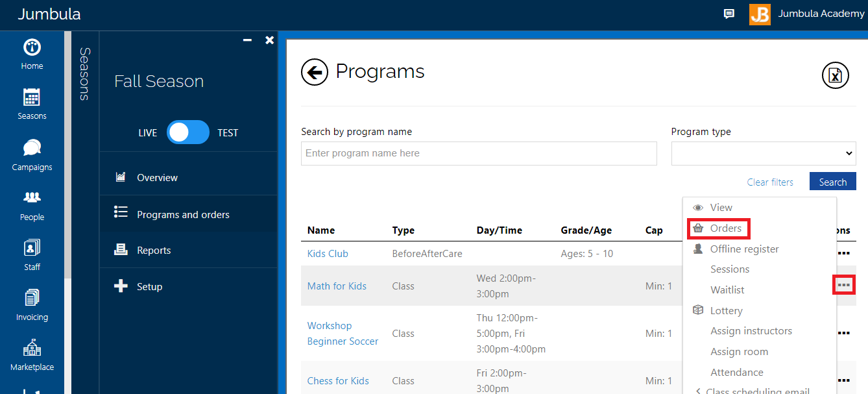868x394 pixels.
Task: Click the Fall Season heading
Action: (159, 81)
